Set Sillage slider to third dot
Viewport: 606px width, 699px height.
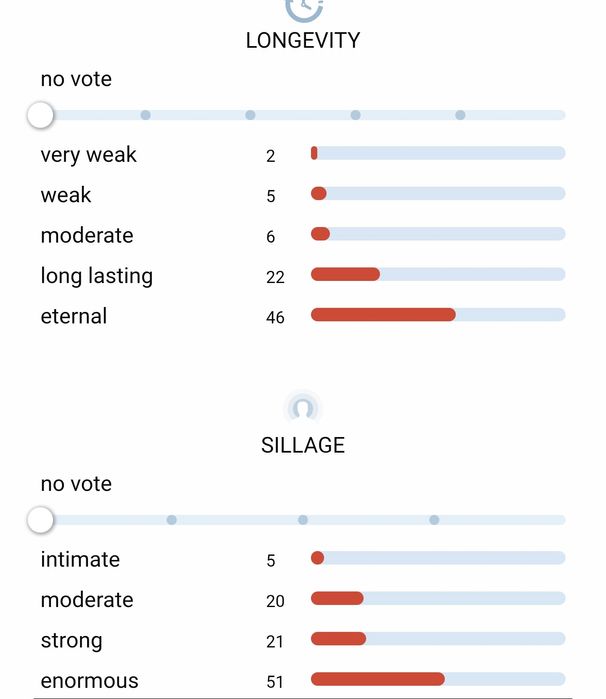[x=434, y=520]
